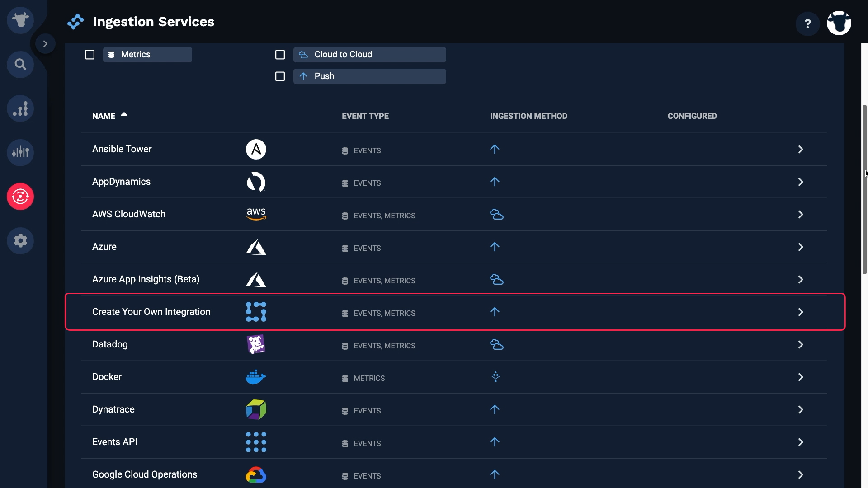Click the Ingestion Services header logo icon

(x=75, y=22)
